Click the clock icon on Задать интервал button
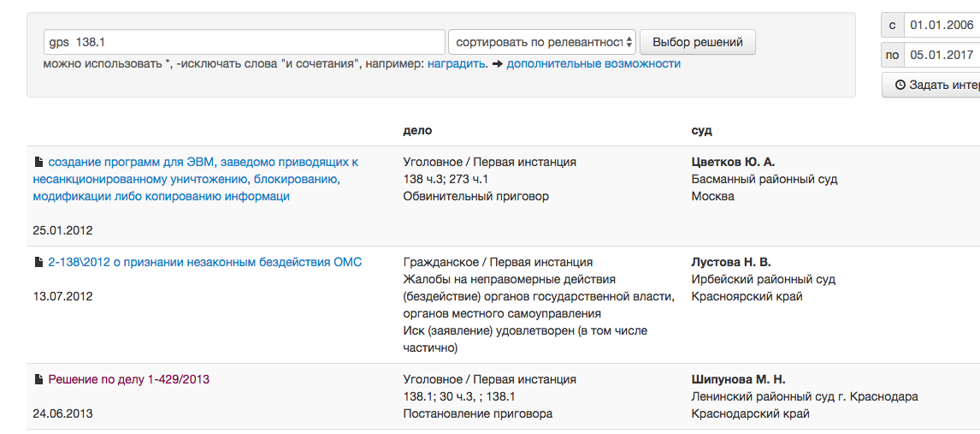 [900, 85]
